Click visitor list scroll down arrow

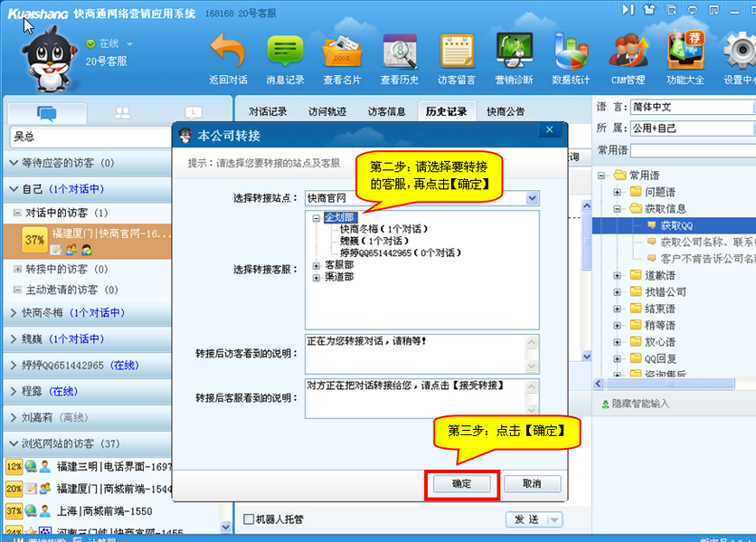coord(225,527)
